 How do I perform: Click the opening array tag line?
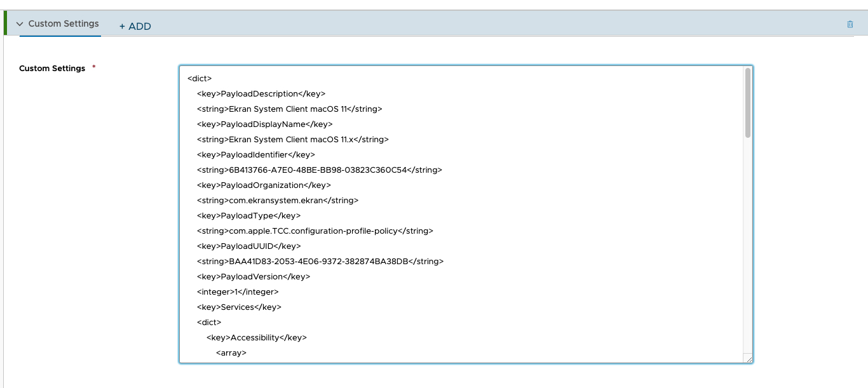tap(231, 353)
